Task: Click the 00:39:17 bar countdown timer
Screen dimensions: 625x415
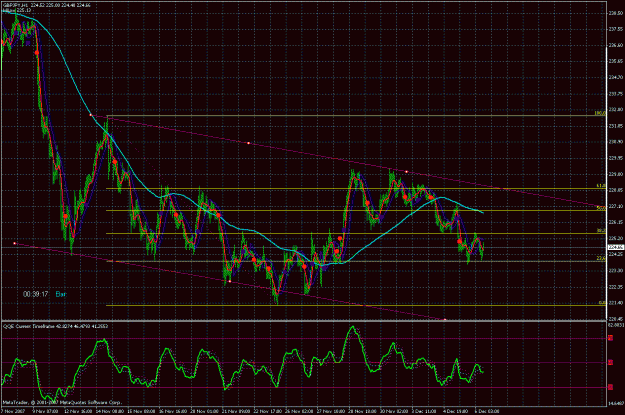Action: 35,294
